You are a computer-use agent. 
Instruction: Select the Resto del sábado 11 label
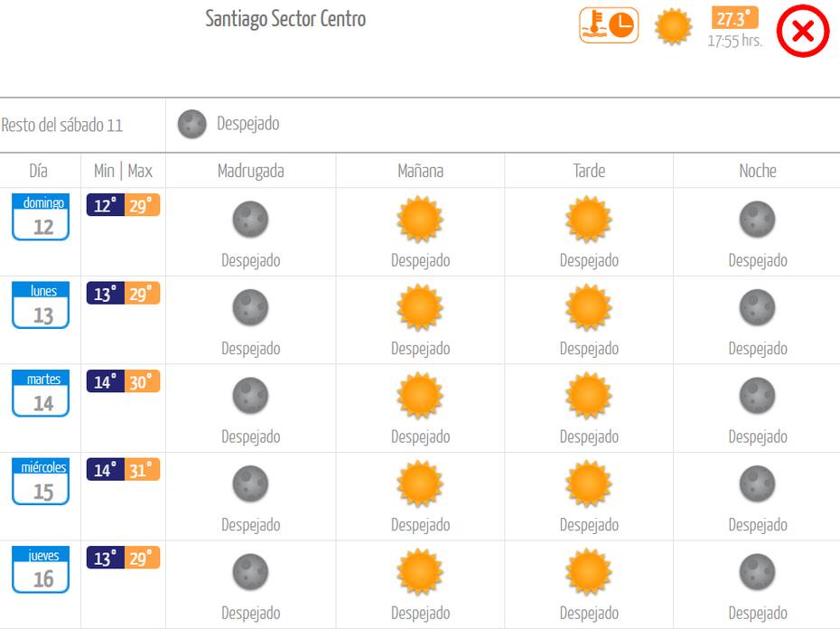click(x=61, y=126)
